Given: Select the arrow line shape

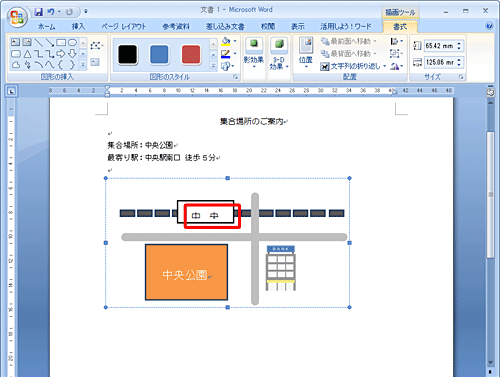Looking at the screenshot, I should point(50,42).
